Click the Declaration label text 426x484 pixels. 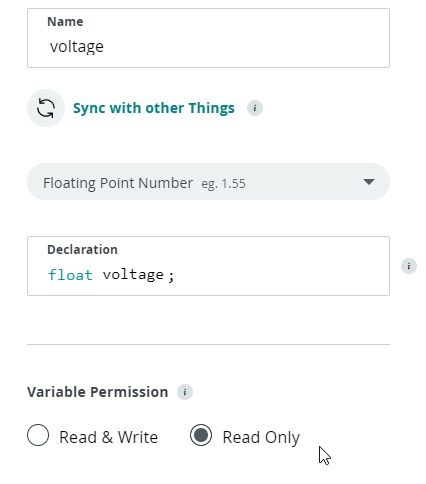tap(82, 250)
